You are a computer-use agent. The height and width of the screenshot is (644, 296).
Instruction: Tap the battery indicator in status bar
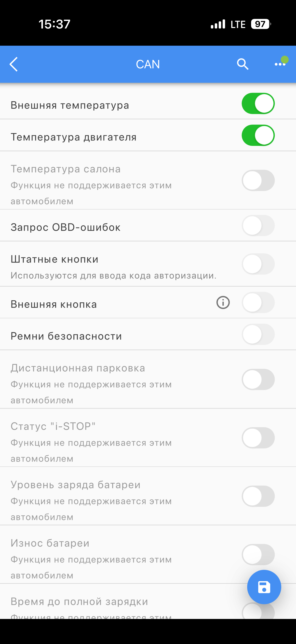tap(260, 24)
